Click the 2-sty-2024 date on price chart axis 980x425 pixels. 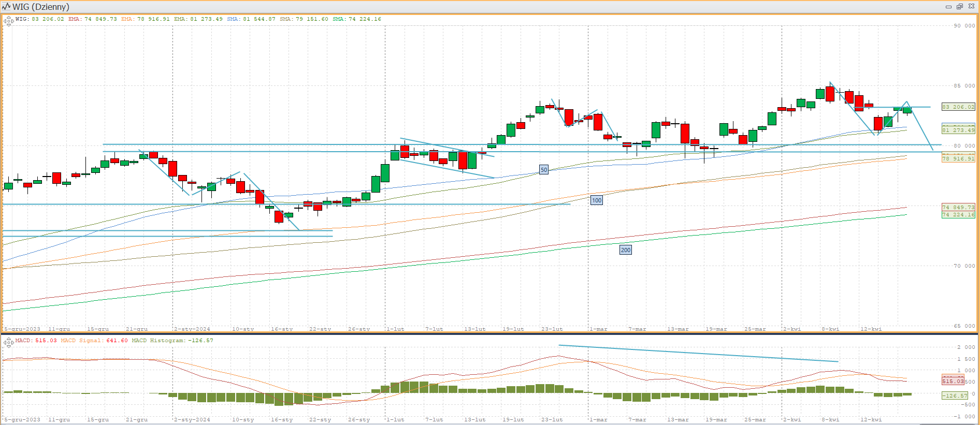coord(192,329)
